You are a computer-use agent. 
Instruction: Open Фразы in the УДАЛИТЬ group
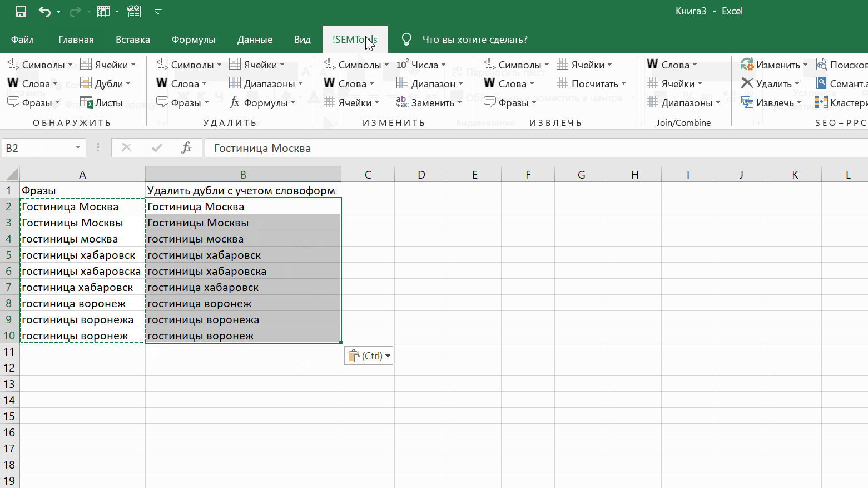182,103
